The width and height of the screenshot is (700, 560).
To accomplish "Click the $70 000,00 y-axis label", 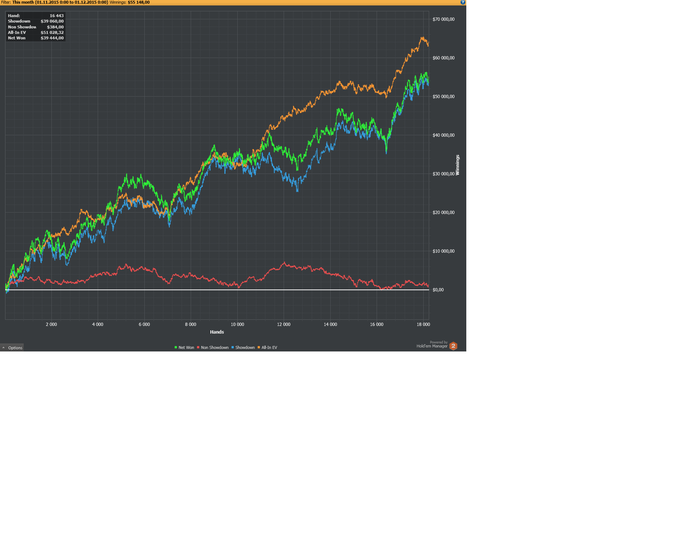I will tap(444, 19).
